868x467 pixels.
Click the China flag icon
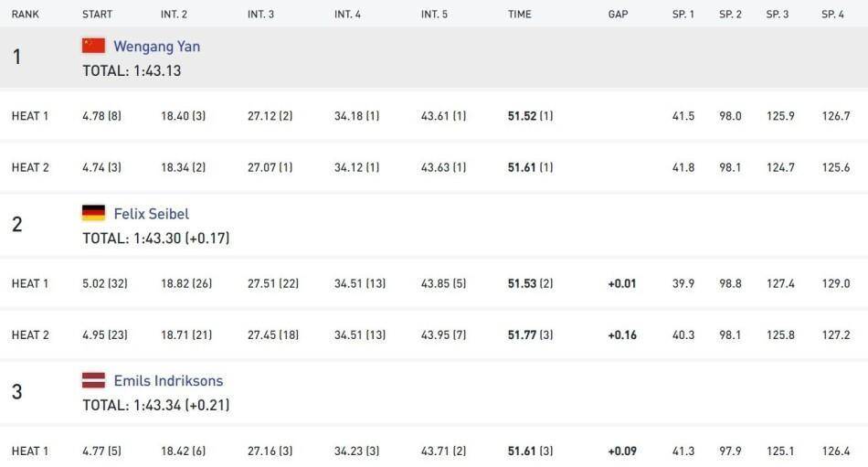coord(93,46)
